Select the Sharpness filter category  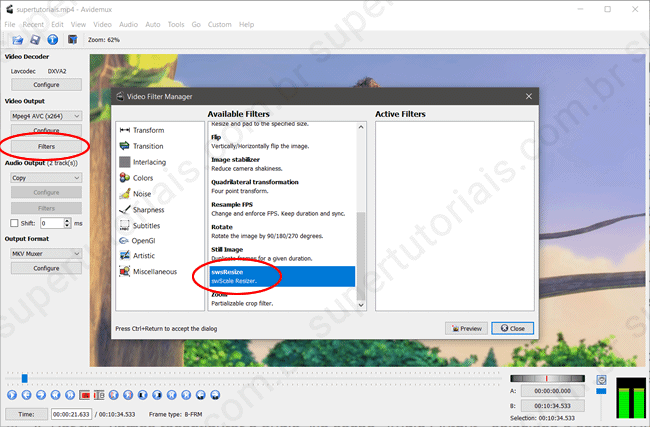(149, 210)
